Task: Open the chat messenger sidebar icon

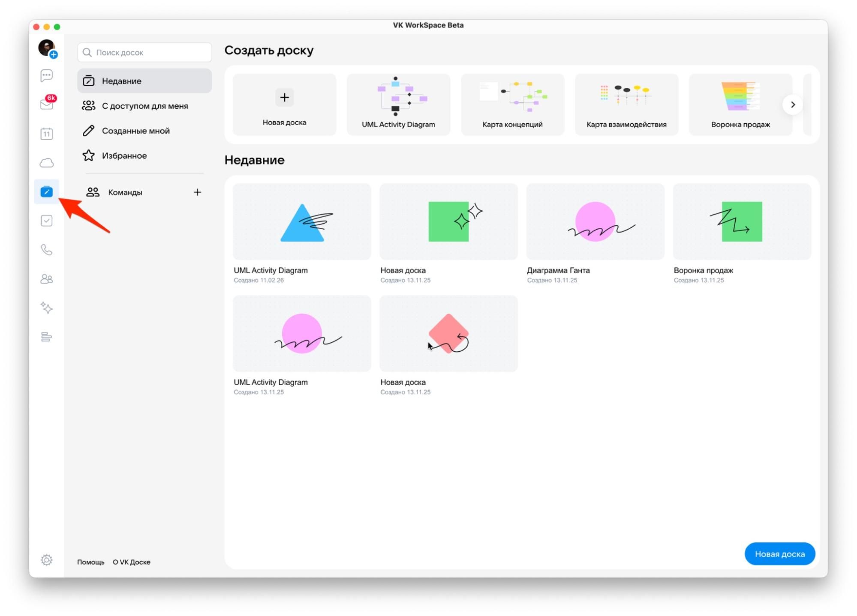Action: click(x=46, y=76)
